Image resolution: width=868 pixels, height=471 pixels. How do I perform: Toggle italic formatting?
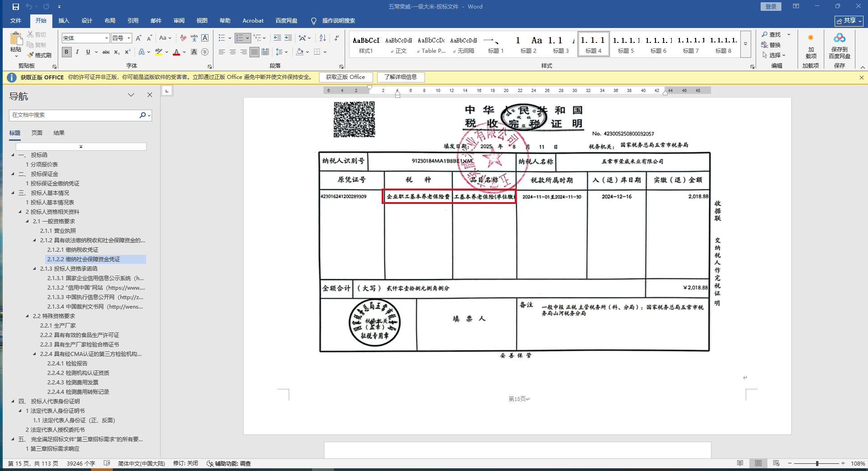pos(77,52)
